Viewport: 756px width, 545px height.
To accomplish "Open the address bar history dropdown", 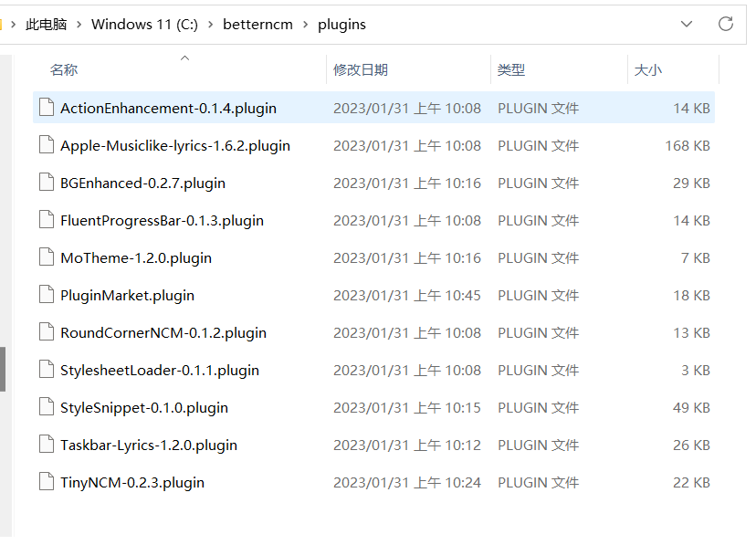I will [x=686, y=24].
